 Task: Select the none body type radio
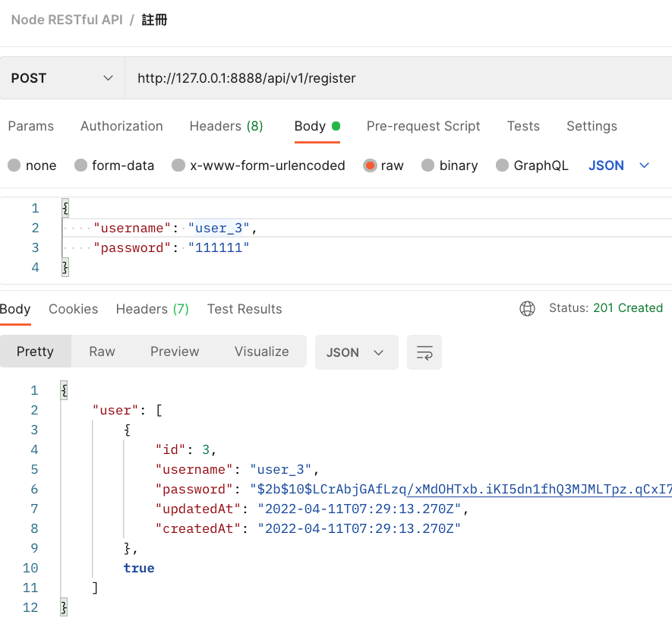(14, 165)
